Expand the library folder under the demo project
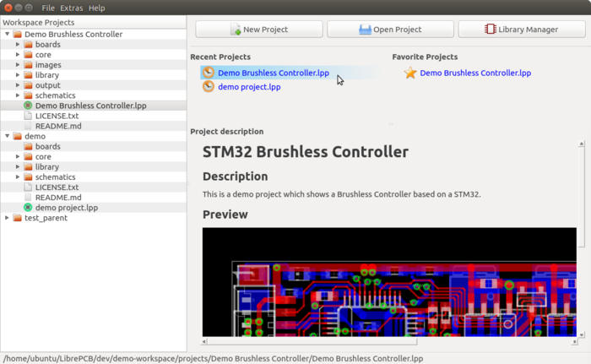The height and width of the screenshot is (364, 591). (x=18, y=167)
